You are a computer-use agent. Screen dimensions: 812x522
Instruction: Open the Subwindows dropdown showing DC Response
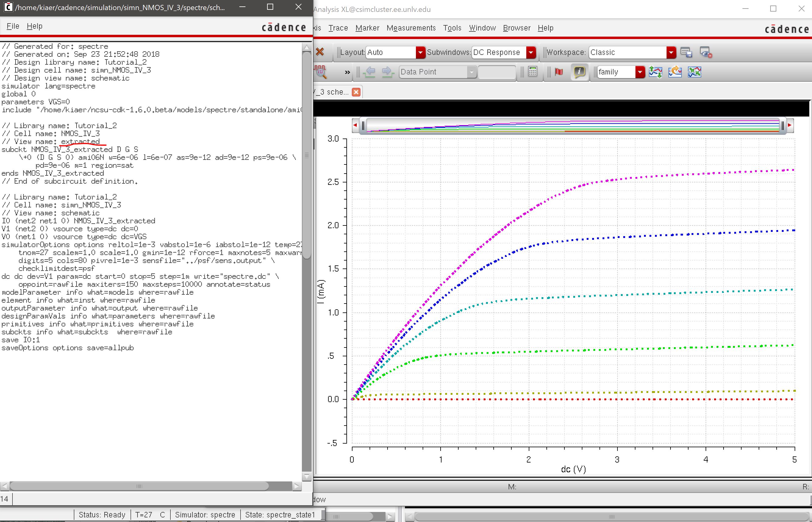[x=504, y=52]
